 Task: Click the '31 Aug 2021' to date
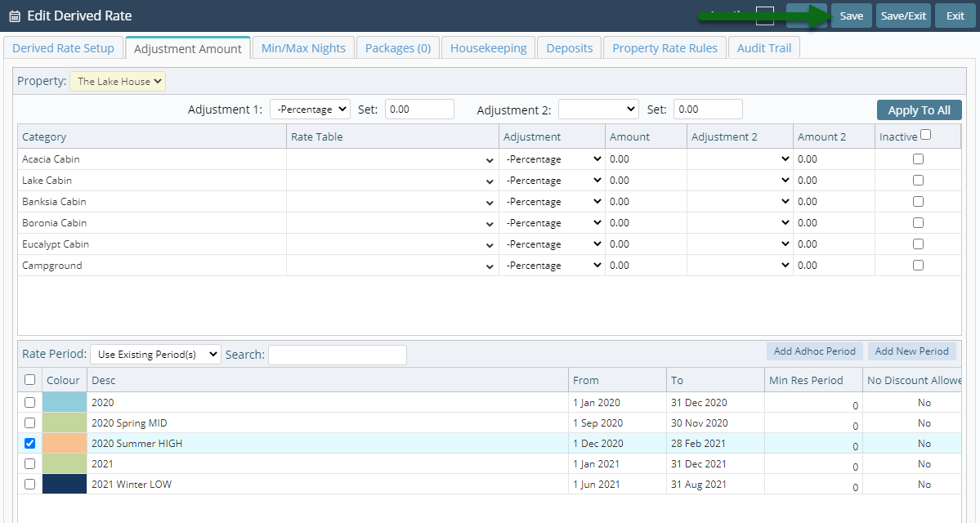coord(699,485)
